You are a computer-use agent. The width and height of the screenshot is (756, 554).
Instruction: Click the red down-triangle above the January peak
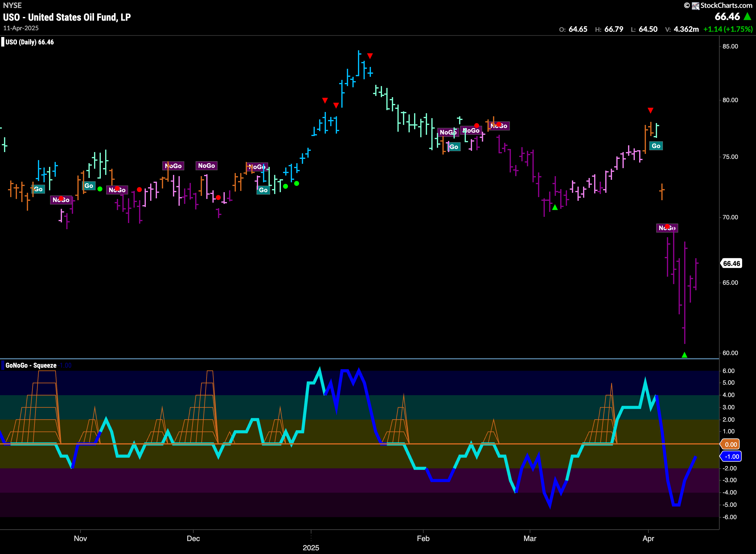click(x=370, y=56)
